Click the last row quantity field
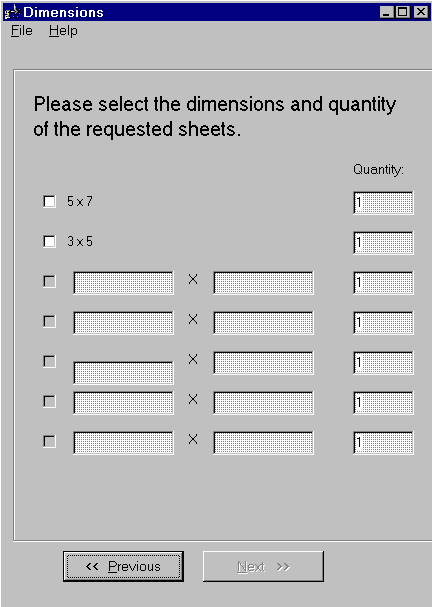This screenshot has height=607, width=432. [383, 443]
